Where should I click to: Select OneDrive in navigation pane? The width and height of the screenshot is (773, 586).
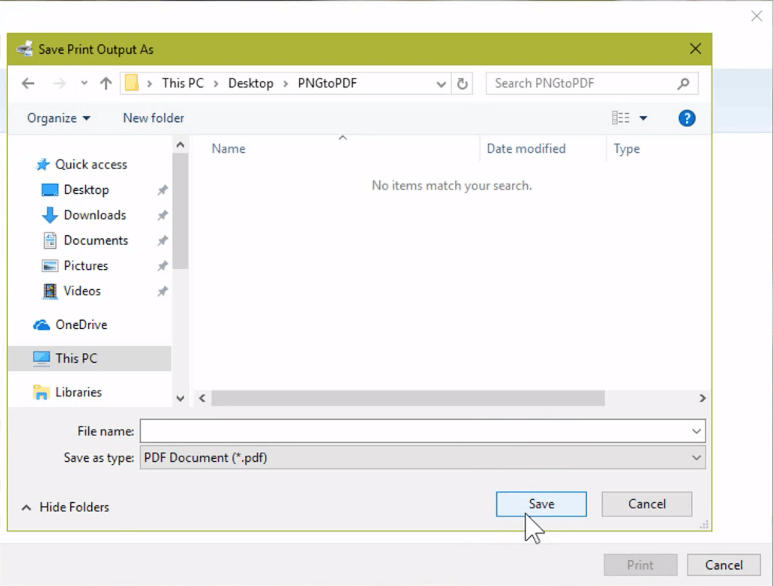[x=81, y=325]
